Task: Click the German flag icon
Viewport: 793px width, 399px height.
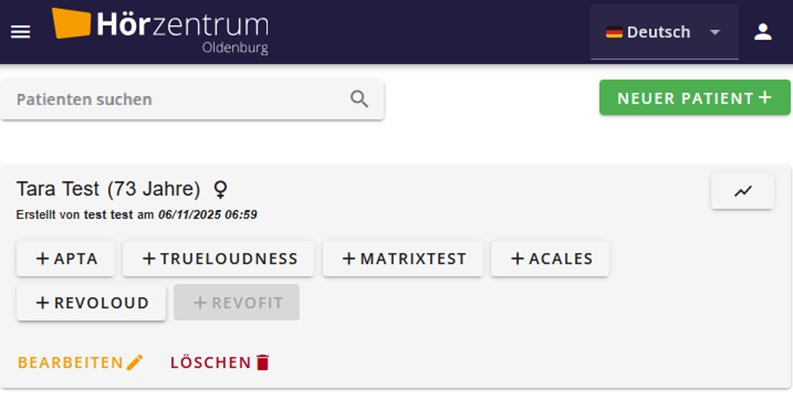Action: pyautogui.click(x=614, y=32)
